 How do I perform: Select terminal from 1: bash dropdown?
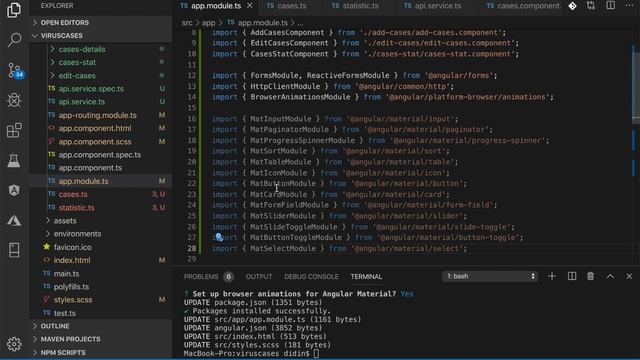pyautogui.click(x=489, y=276)
